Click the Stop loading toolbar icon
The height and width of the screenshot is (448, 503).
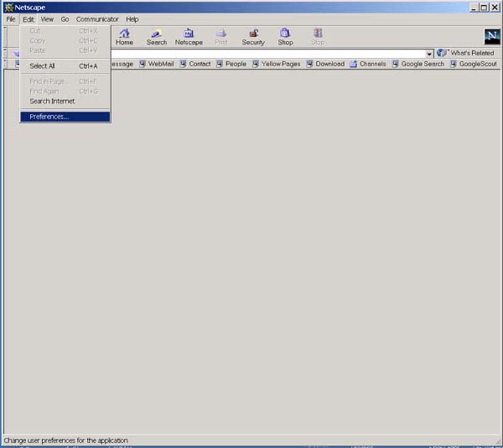(318, 37)
